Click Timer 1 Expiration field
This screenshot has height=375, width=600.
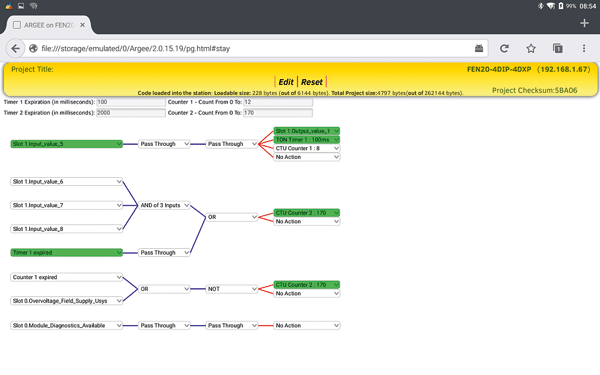(x=130, y=102)
